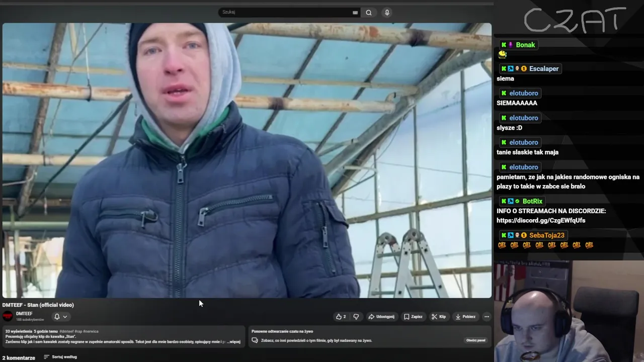Click the verified check badge beside BotRix
The image size is (644, 362).
(517, 201)
